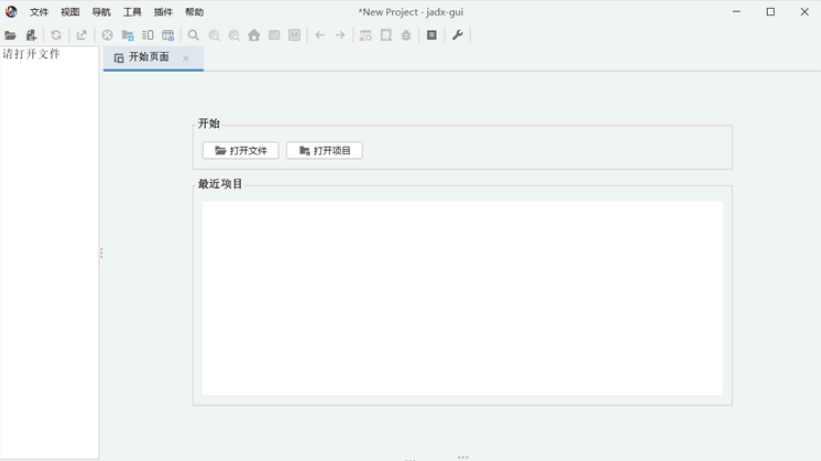Open the 帮助 menu
This screenshot has width=821, height=461.
pos(194,12)
